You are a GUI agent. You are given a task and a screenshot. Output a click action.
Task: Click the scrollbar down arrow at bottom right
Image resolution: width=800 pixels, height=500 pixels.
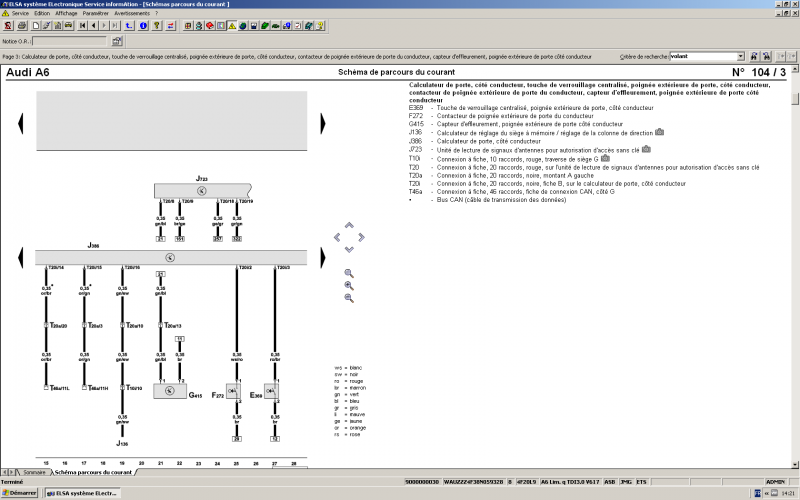click(795, 464)
